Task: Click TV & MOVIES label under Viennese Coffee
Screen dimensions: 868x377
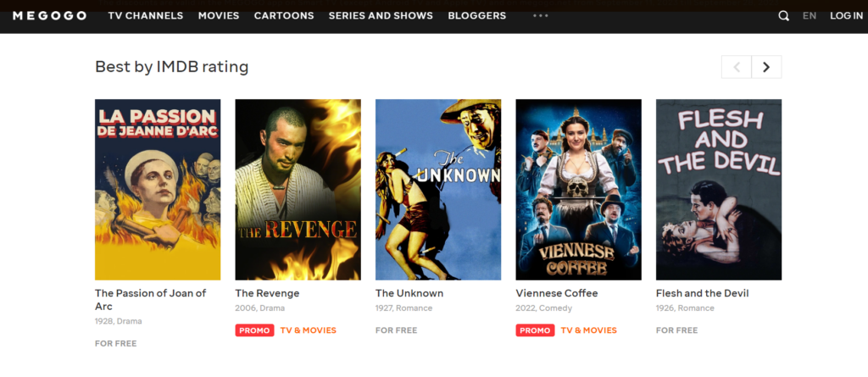Action: tap(589, 330)
